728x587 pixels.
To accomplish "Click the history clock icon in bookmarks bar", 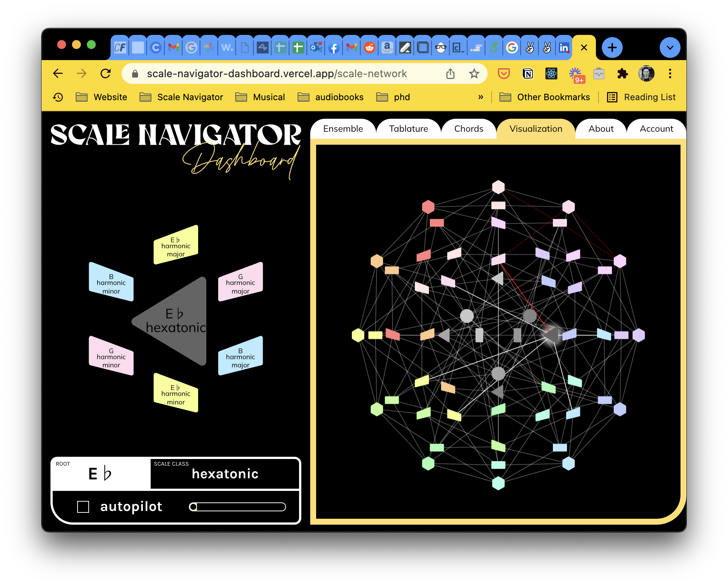I will pos(58,97).
